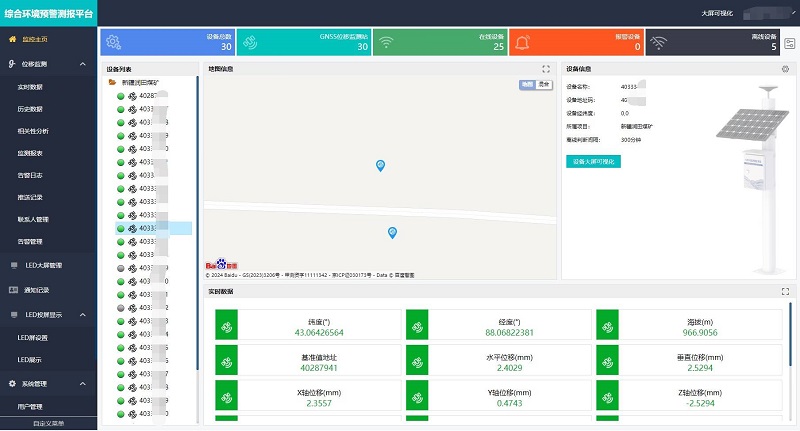Click the 离线设备 count card
Screen dimensions: 800x431
click(x=713, y=42)
